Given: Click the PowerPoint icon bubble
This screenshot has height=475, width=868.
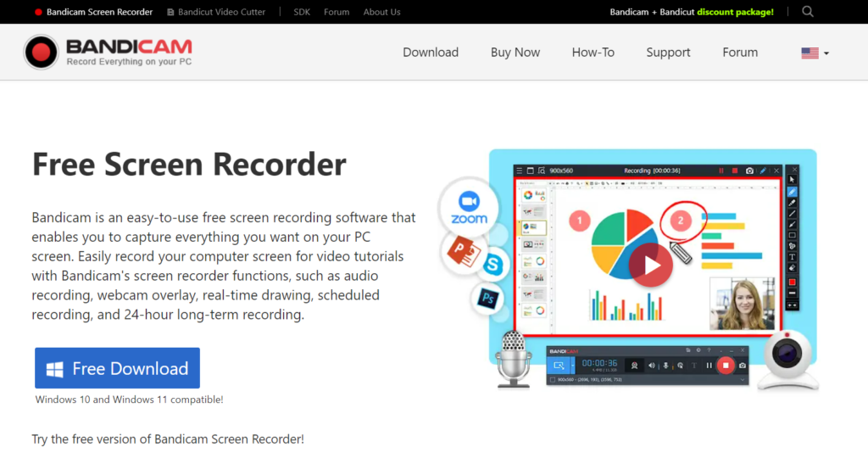Looking at the screenshot, I should 463,252.
